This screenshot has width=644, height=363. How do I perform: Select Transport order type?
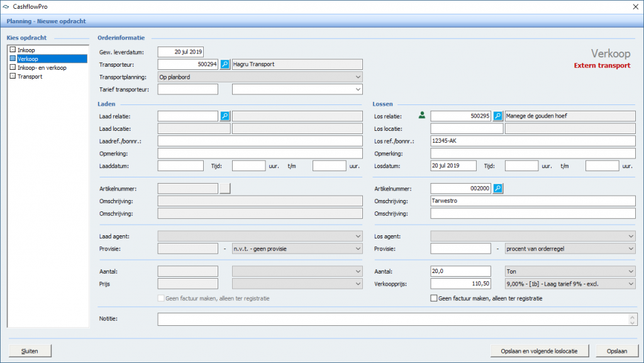(x=30, y=76)
